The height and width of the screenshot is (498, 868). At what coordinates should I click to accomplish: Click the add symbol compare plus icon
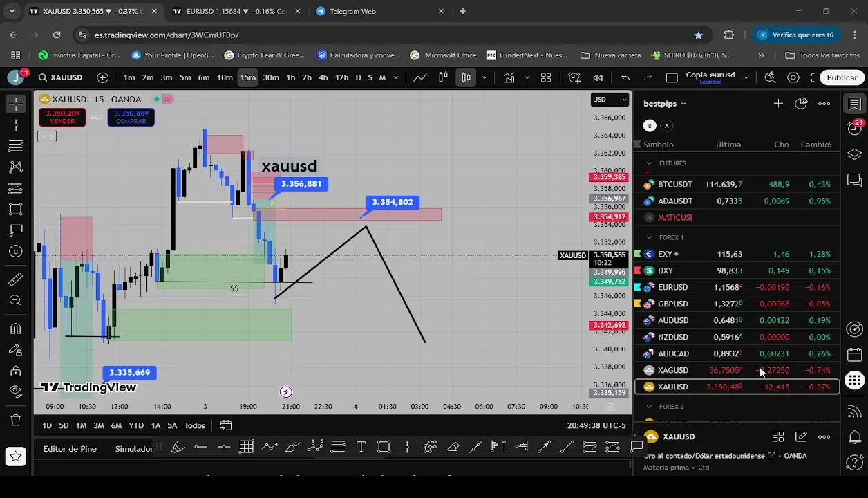(x=103, y=77)
